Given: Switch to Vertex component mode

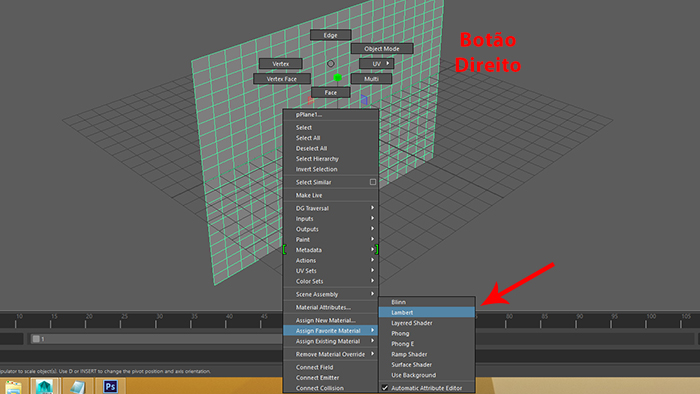Looking at the screenshot, I should [280, 63].
